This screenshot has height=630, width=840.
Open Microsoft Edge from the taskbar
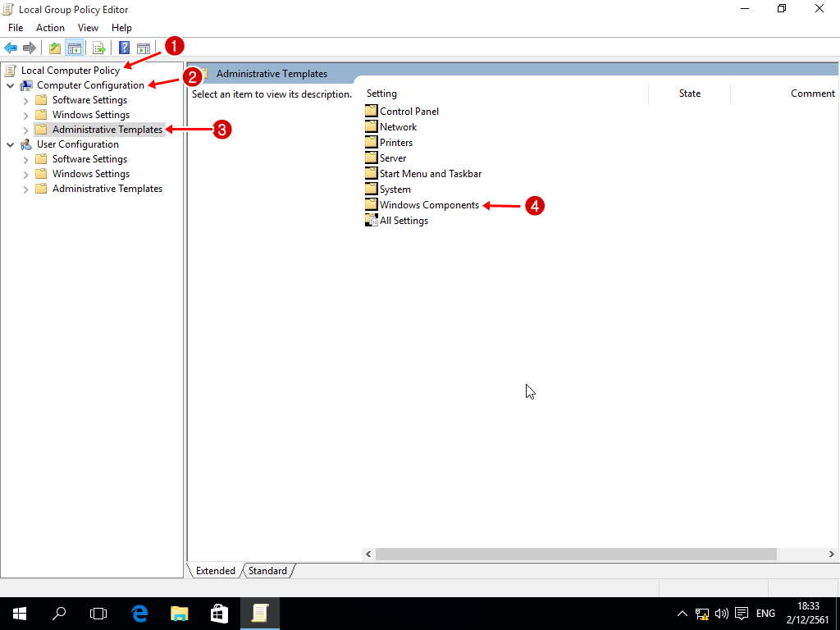[139, 613]
